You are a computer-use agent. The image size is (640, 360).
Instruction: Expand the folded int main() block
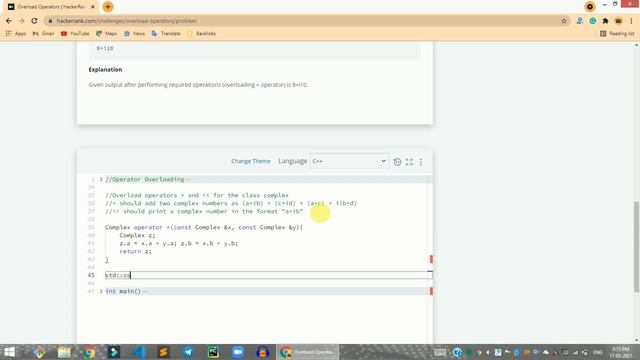[101, 291]
